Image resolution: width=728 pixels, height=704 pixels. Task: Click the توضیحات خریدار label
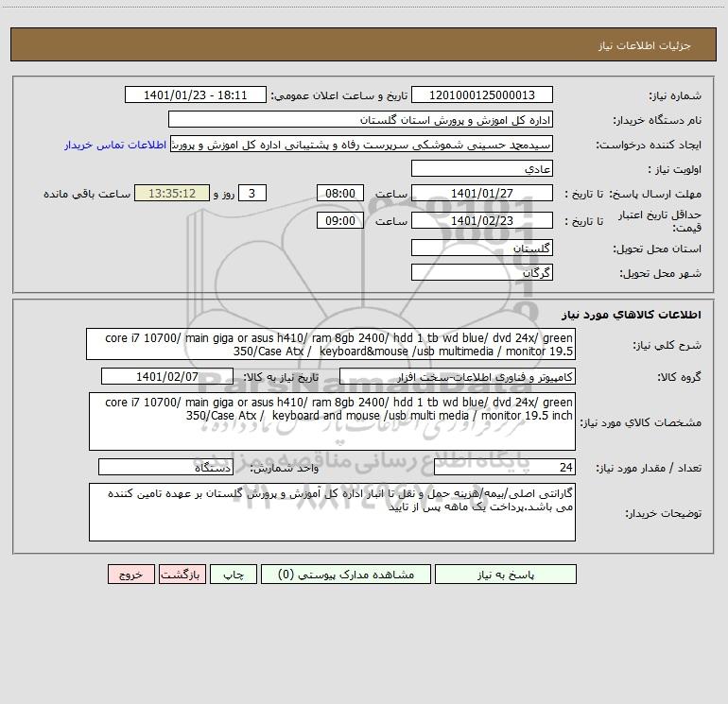click(x=663, y=514)
